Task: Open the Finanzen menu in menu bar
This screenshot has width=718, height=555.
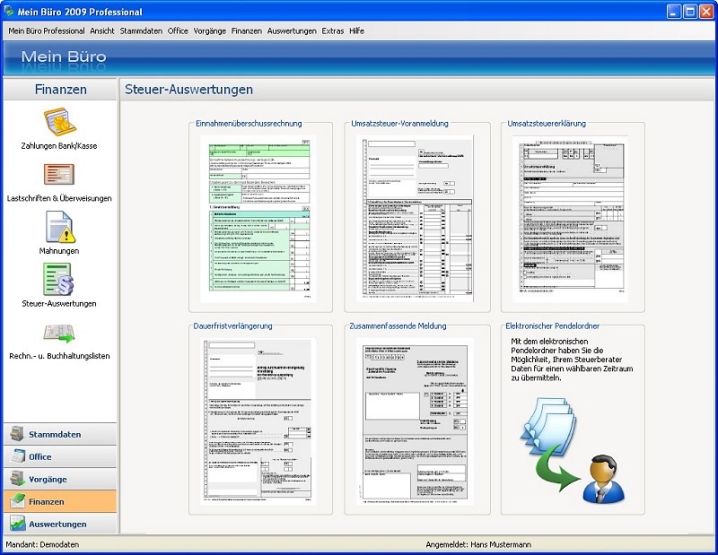Action: (246, 31)
